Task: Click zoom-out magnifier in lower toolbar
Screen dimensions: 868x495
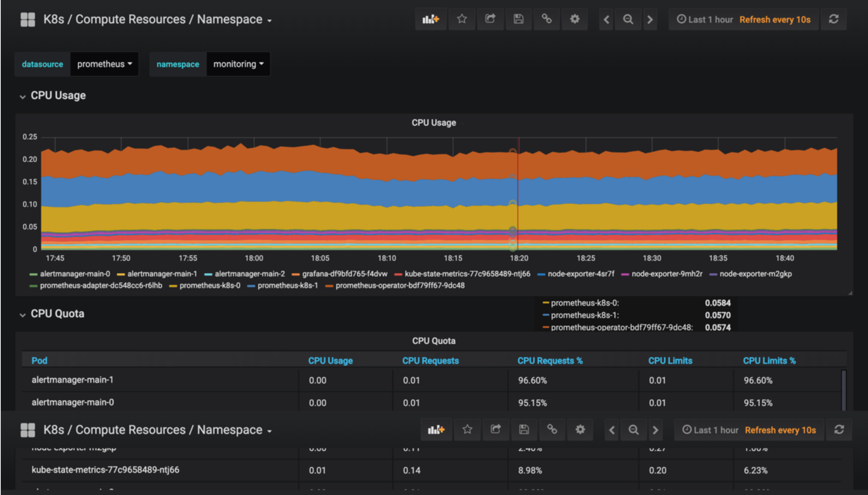Action: (x=633, y=430)
